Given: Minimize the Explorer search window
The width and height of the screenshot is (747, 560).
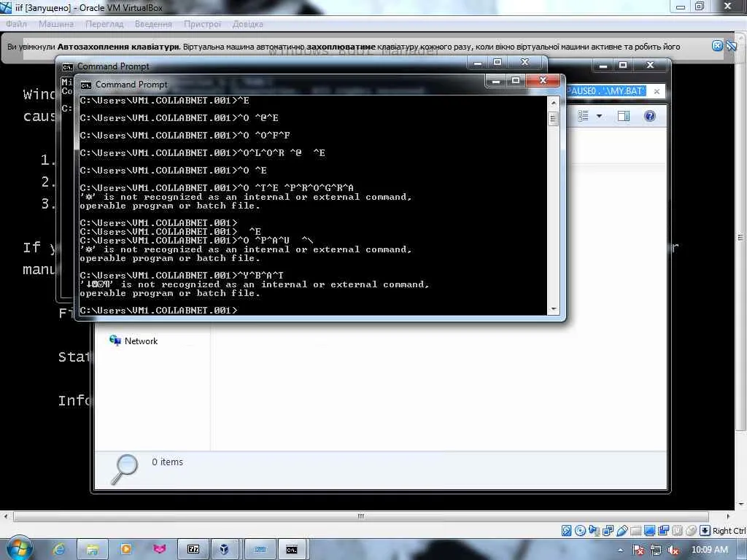Looking at the screenshot, I should tap(603, 65).
